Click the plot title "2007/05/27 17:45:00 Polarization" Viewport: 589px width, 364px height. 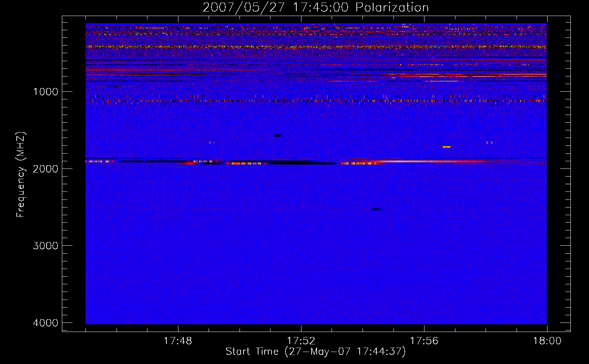[x=316, y=7]
